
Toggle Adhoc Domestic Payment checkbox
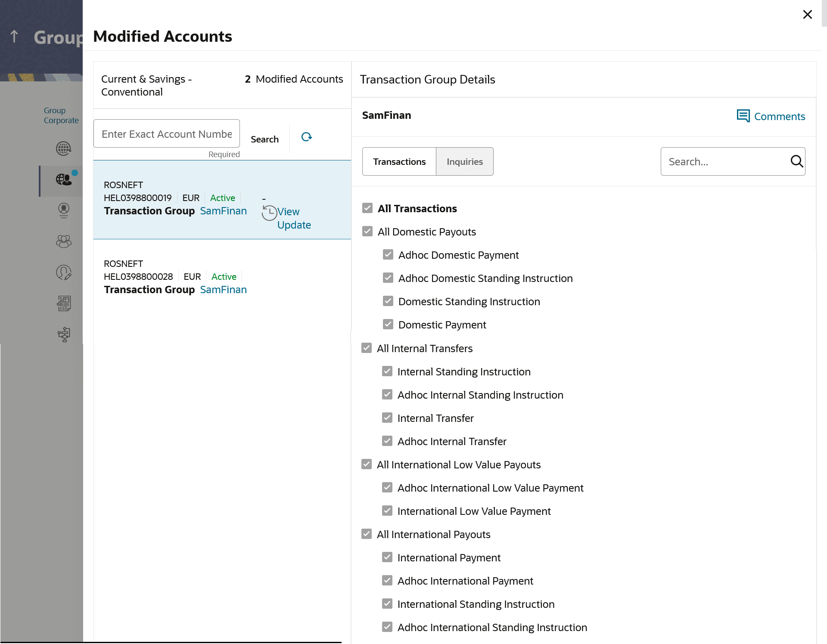coord(388,255)
